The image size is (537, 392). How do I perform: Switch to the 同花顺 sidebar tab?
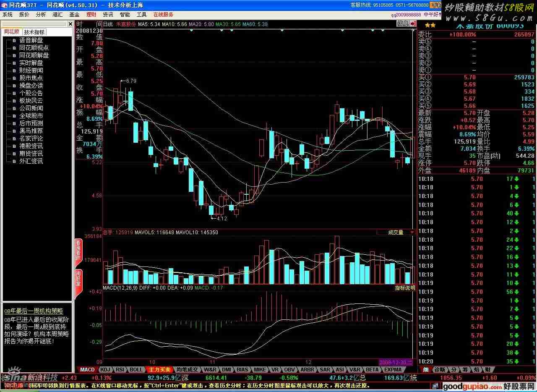[x=12, y=32]
